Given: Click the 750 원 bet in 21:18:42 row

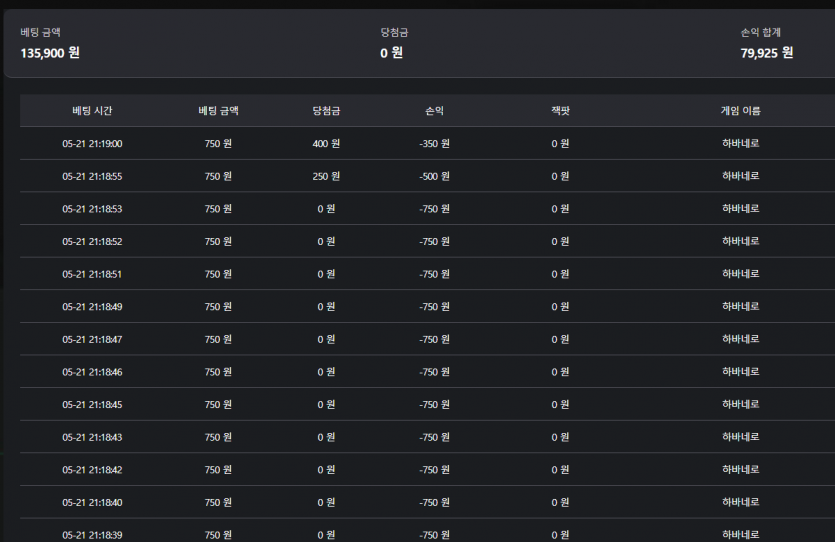Looking at the screenshot, I should 218,470.
